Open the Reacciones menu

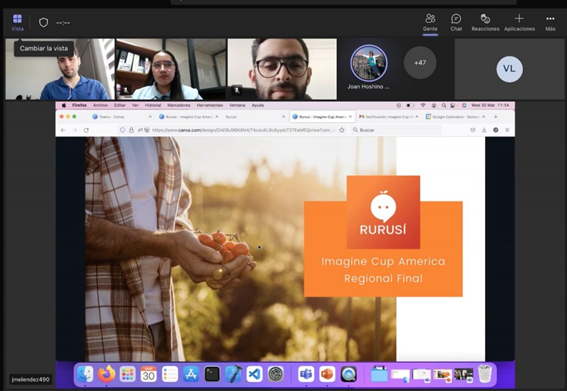(x=485, y=22)
